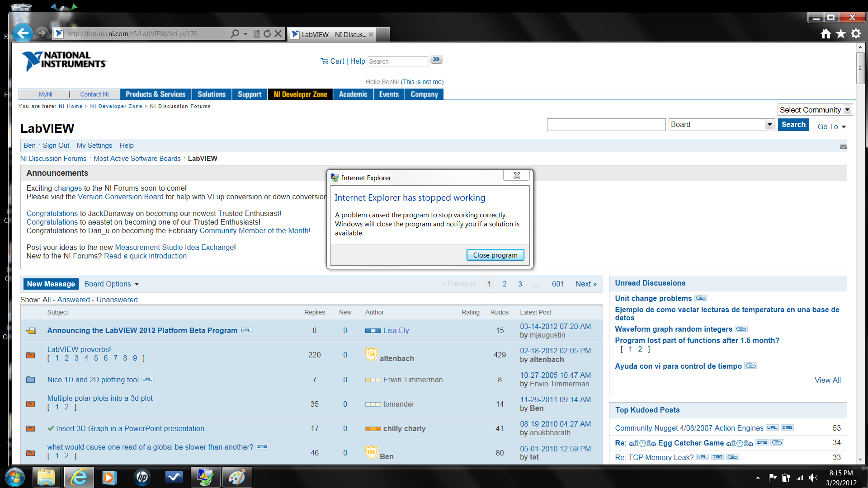Open Most Active Software Boards breadcrumb

(137, 159)
